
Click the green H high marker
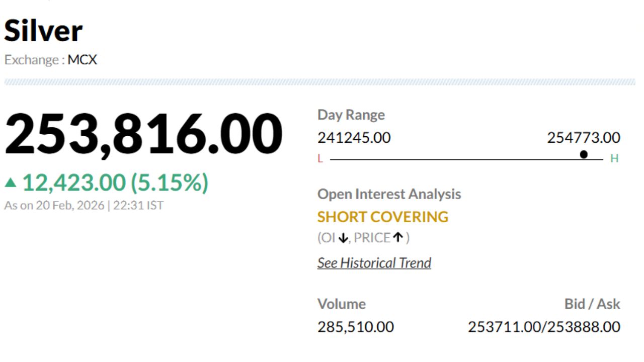coord(614,159)
